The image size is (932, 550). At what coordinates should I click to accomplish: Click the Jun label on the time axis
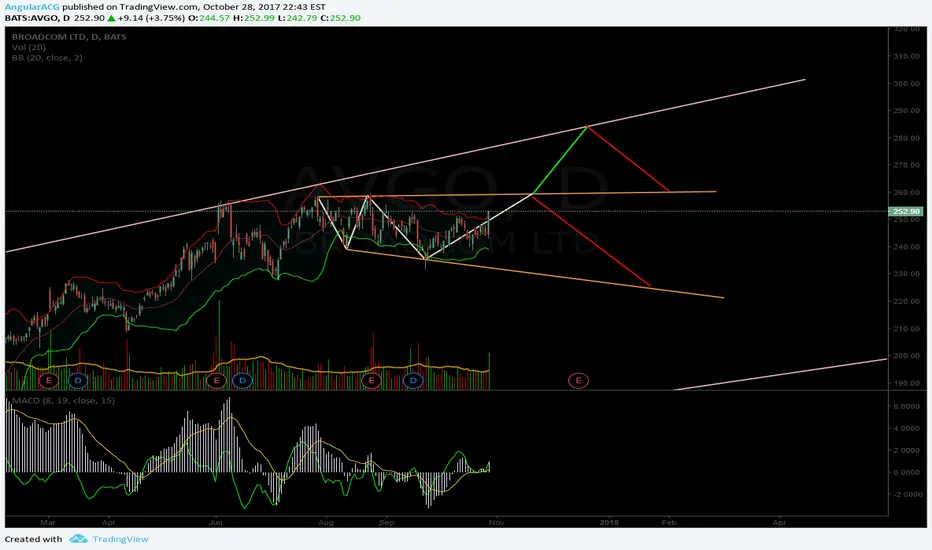coord(216,523)
